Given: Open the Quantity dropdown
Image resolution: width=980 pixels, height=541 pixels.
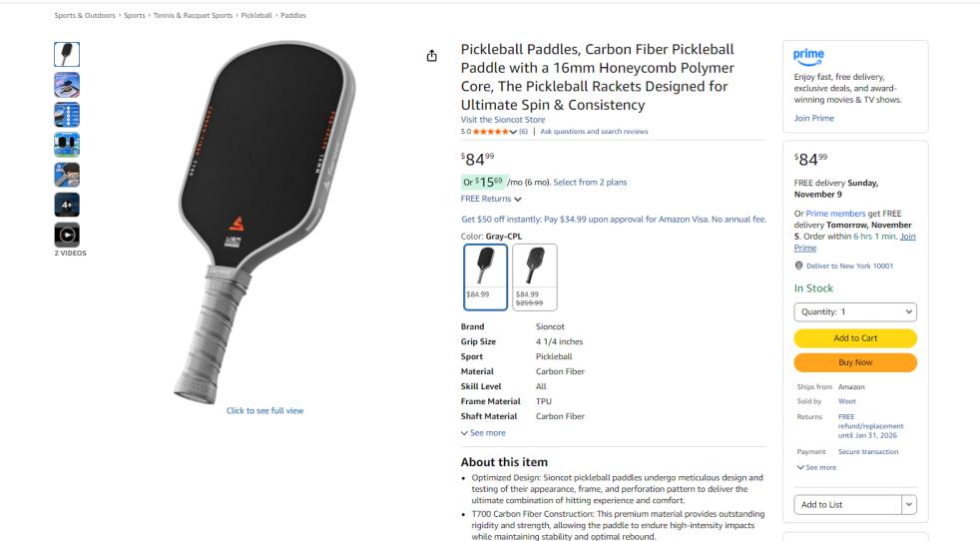Looking at the screenshot, I should coord(855,311).
